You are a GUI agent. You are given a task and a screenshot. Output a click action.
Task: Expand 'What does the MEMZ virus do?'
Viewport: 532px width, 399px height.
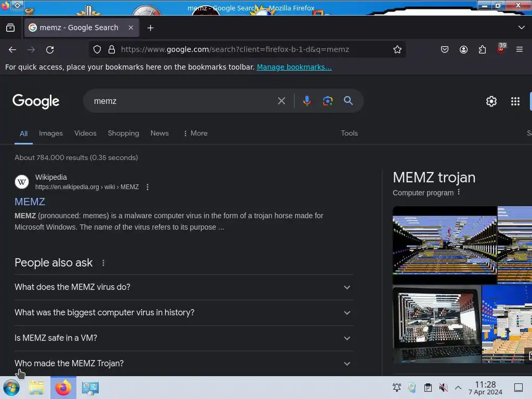coord(183,287)
